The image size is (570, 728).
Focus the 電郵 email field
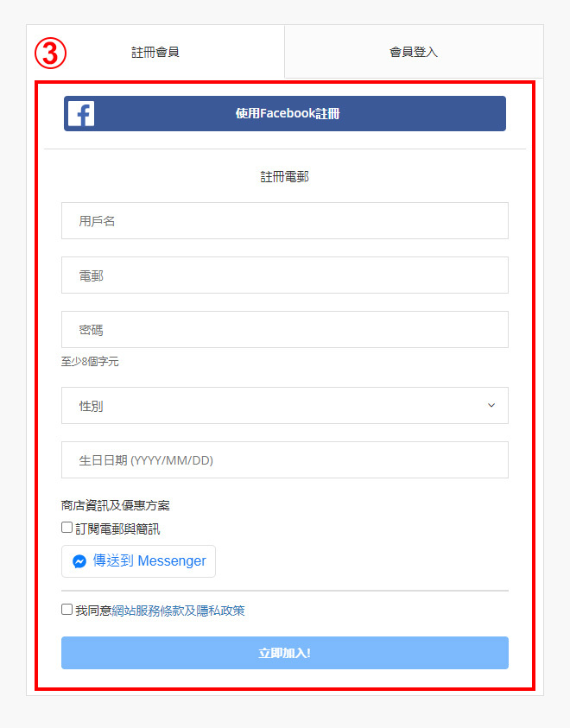pos(284,275)
